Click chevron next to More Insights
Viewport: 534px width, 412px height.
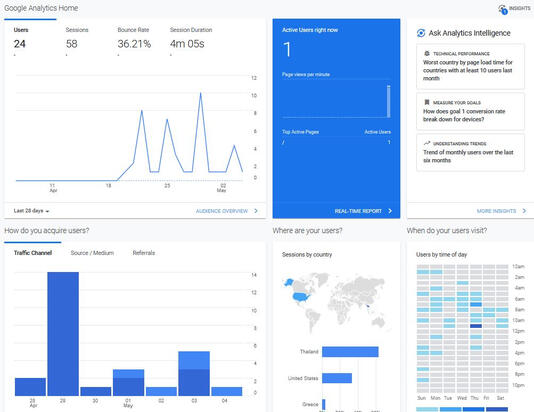(x=524, y=211)
